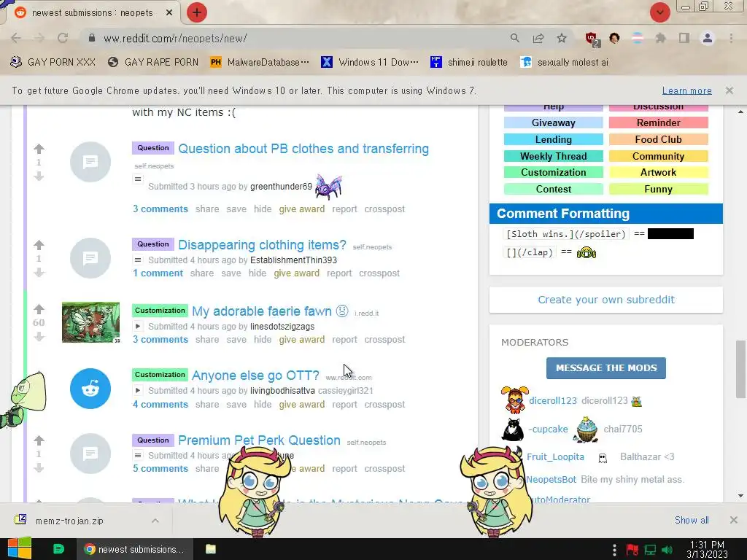Click the 'MESSAGE THE MODS' button
Screen dimensions: 747x560
(606, 368)
